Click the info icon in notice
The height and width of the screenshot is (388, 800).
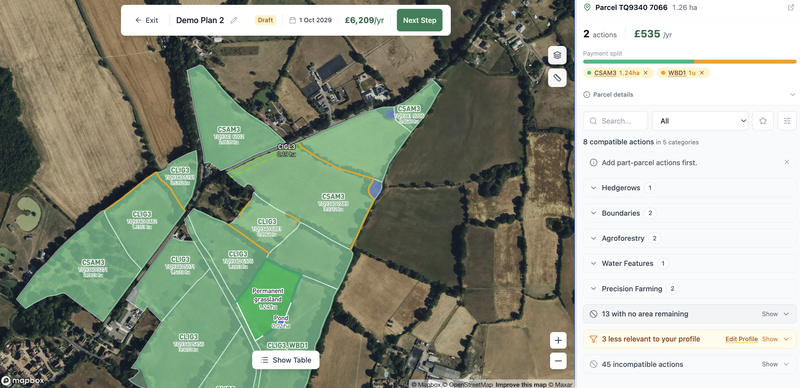[x=593, y=162]
